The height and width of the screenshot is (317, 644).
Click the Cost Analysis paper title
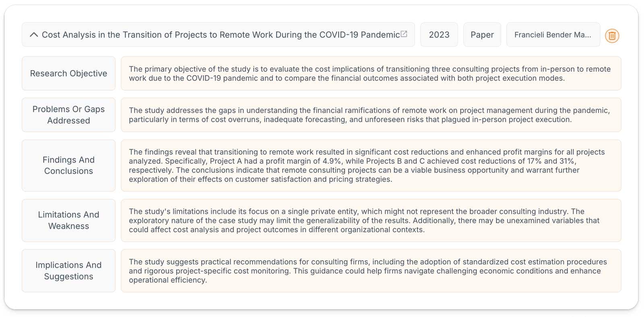pyautogui.click(x=221, y=35)
